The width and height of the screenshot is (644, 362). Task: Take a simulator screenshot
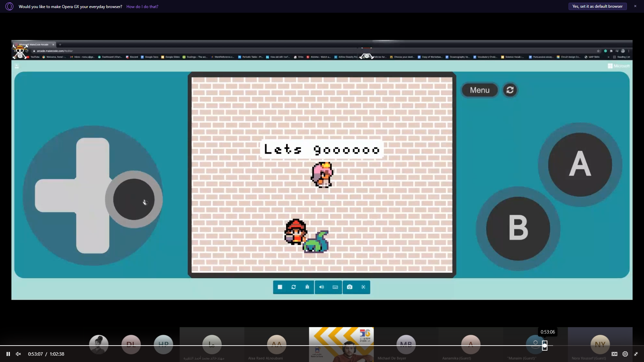(350, 287)
